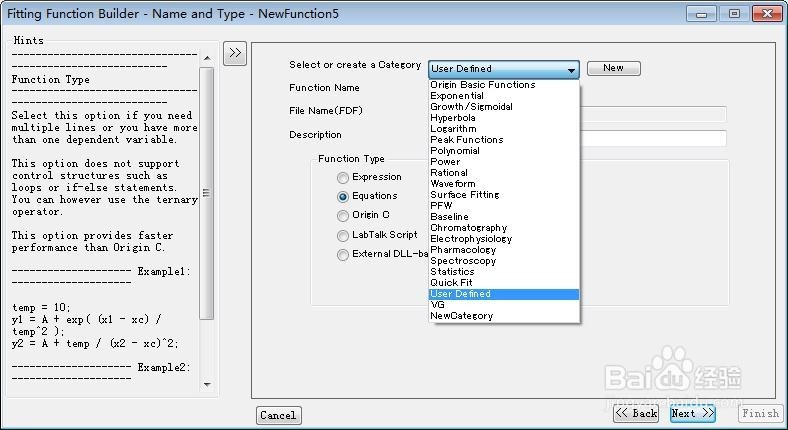This screenshot has height=430, width=788.
Task: Click the Finish button
Action: (x=760, y=413)
